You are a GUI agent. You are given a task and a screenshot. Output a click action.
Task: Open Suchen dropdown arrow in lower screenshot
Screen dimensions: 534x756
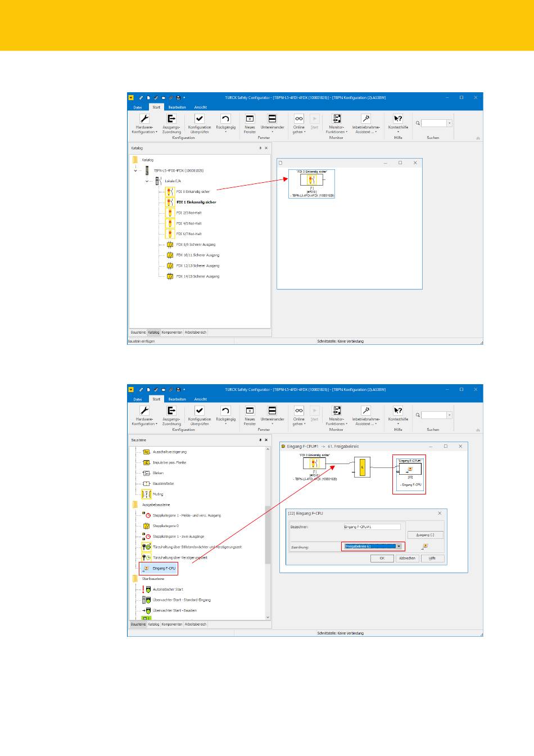450,415
